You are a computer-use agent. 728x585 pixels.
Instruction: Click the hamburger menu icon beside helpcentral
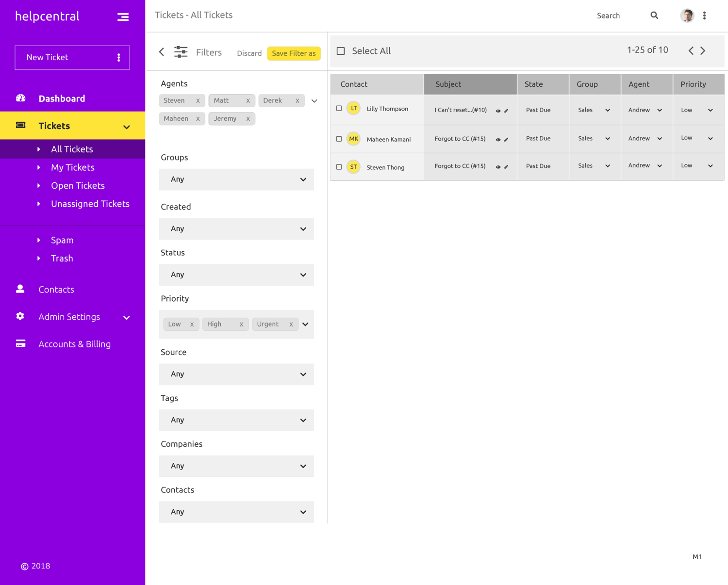123,17
